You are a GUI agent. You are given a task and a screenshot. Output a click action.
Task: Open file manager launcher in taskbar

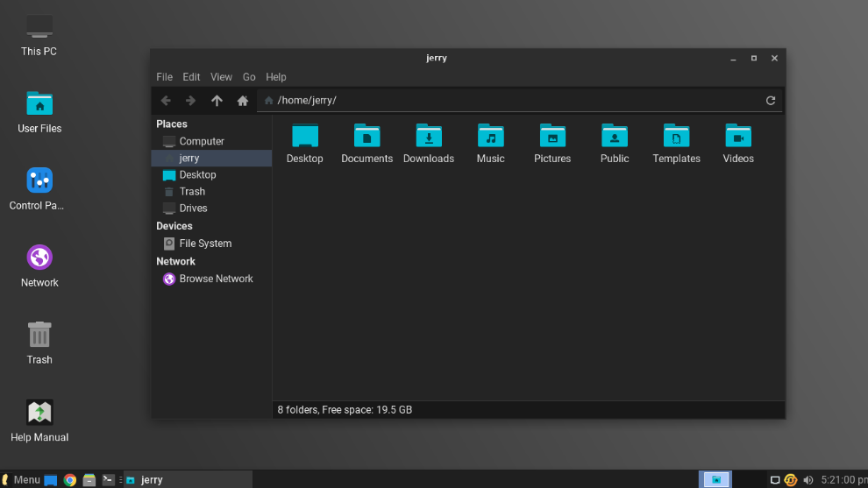[89, 480]
